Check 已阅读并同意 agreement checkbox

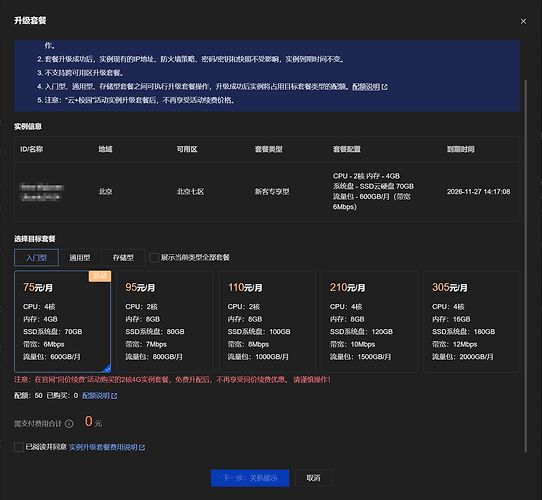pyautogui.click(x=19, y=447)
